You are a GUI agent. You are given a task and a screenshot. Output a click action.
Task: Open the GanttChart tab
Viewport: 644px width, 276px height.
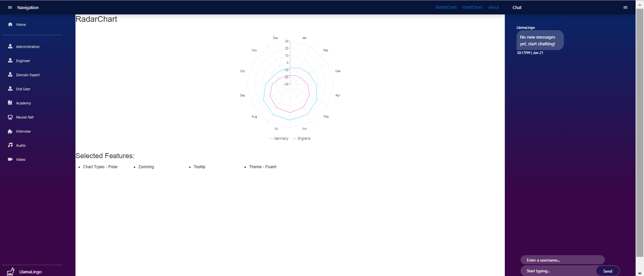(x=472, y=7)
